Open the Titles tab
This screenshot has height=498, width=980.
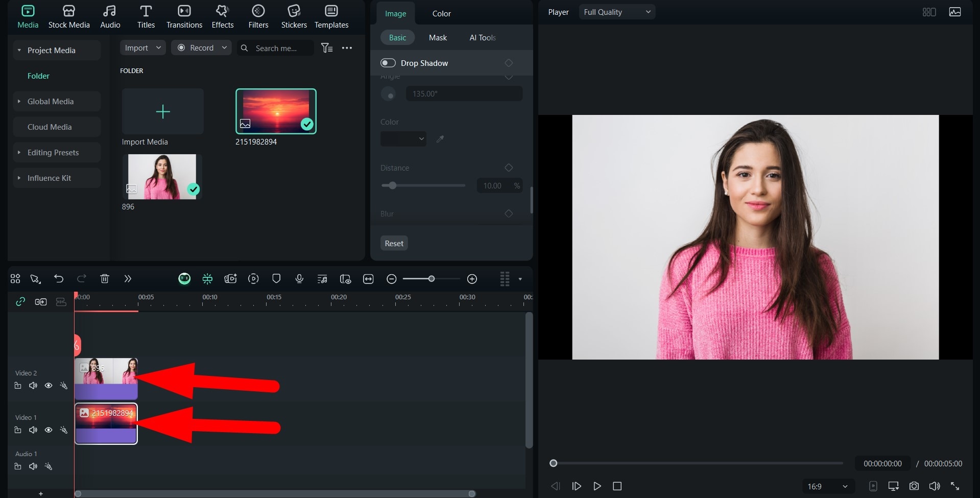pos(146,17)
